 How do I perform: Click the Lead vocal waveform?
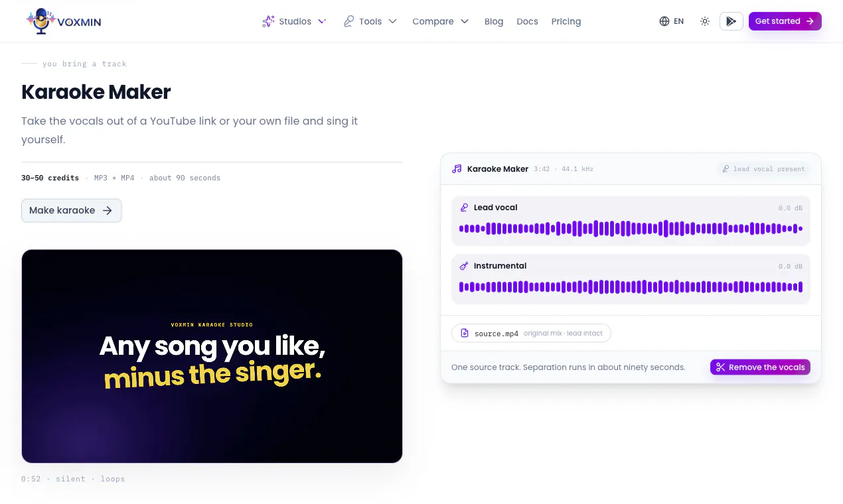pyautogui.click(x=631, y=229)
